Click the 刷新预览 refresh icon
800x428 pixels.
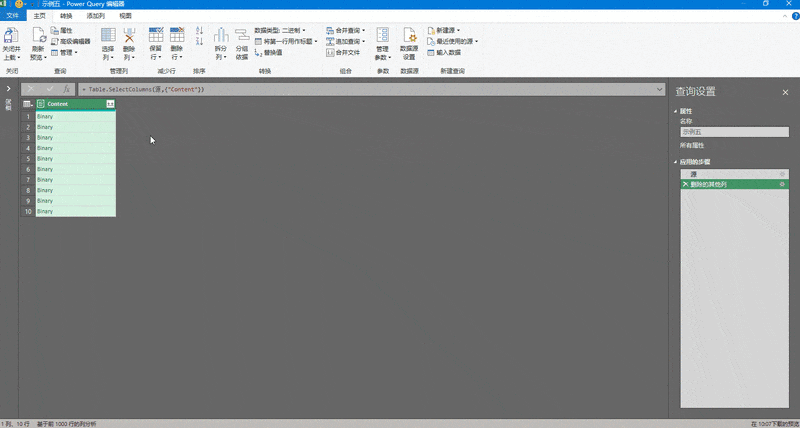(38, 37)
